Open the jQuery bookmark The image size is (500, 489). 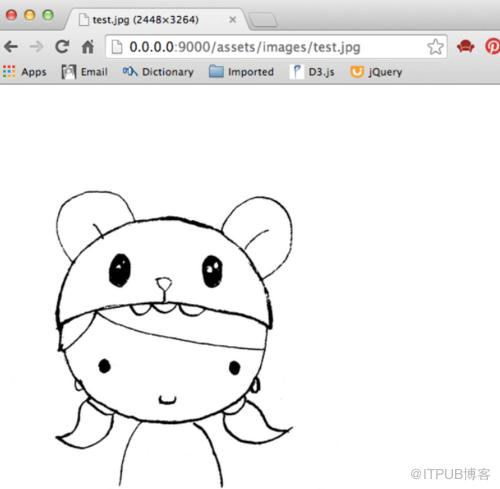tap(376, 72)
